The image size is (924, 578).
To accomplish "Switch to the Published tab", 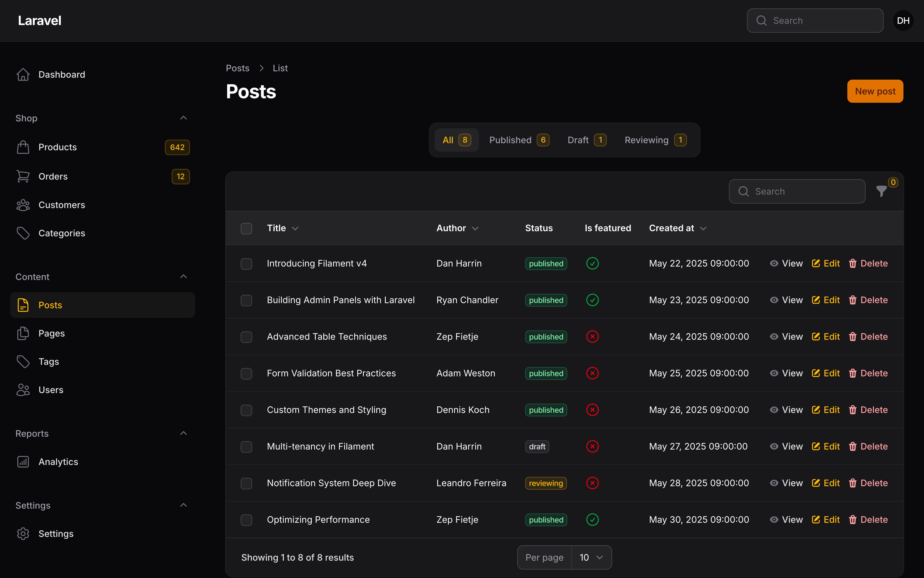I will (x=519, y=140).
